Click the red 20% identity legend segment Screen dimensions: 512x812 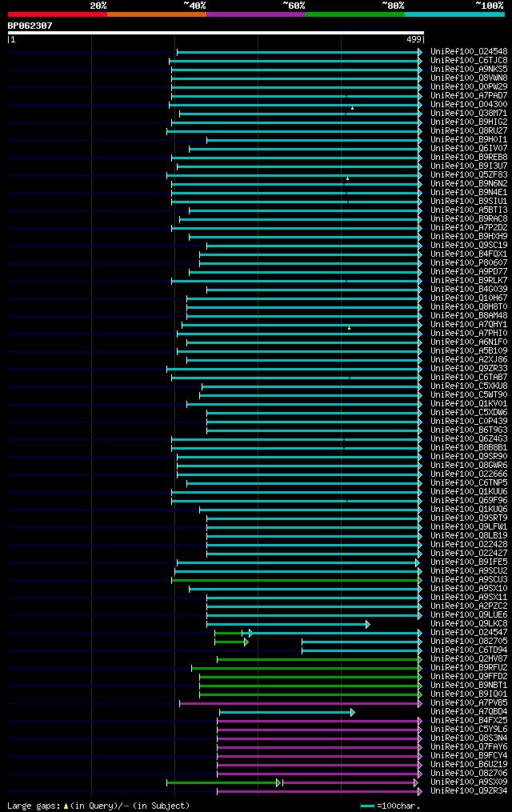click(58, 14)
